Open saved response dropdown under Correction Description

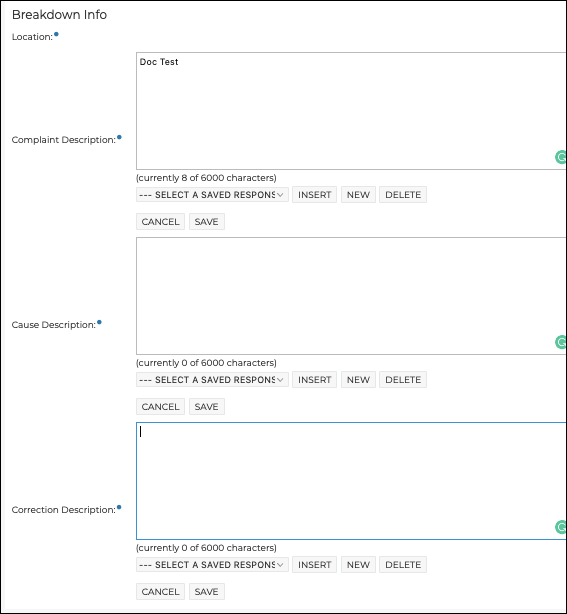coord(212,565)
